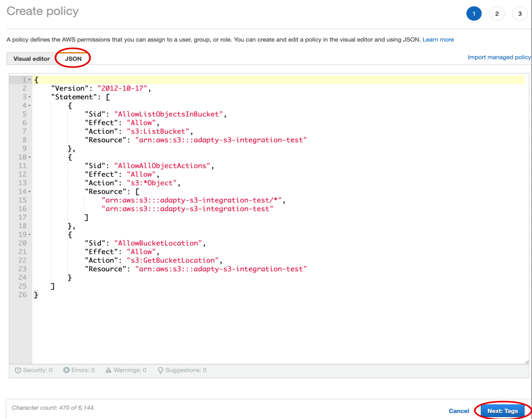Select the JSON tab

(73, 59)
